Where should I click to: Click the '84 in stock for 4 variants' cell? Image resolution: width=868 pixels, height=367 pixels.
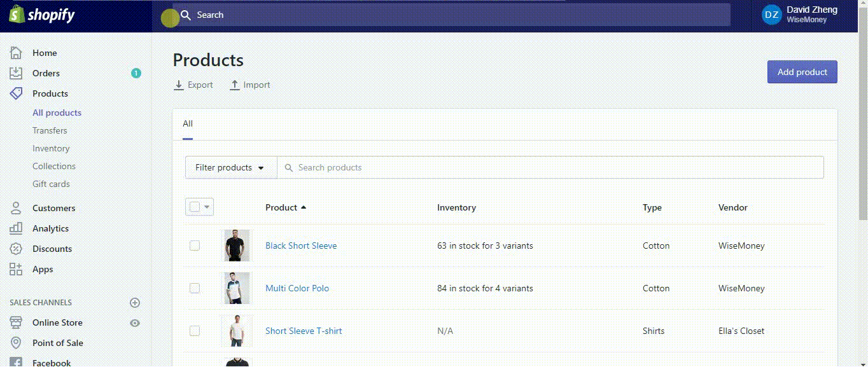click(485, 288)
